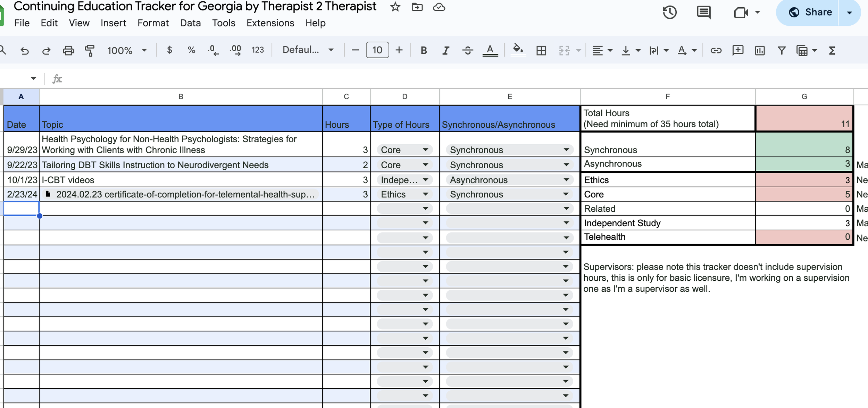868x408 pixels.
Task: Star this document
Action: coord(395,7)
